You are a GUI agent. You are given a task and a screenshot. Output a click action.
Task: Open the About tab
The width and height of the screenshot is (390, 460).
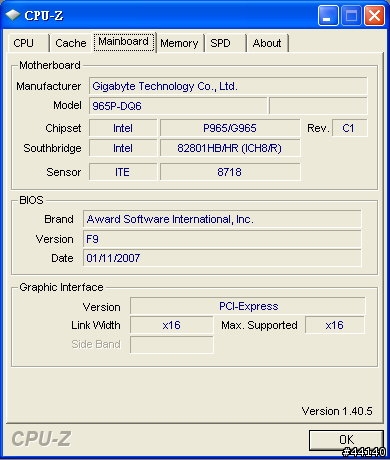click(267, 43)
